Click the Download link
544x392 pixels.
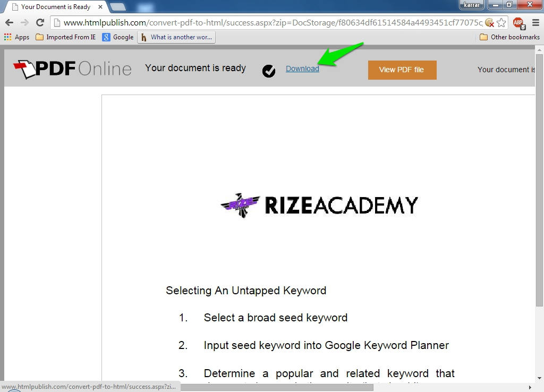tap(302, 69)
